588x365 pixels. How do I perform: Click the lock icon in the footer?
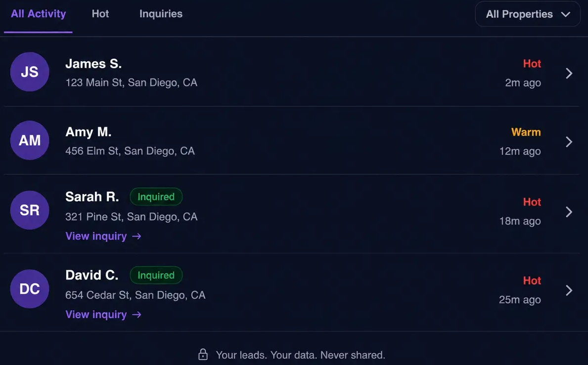click(x=203, y=354)
